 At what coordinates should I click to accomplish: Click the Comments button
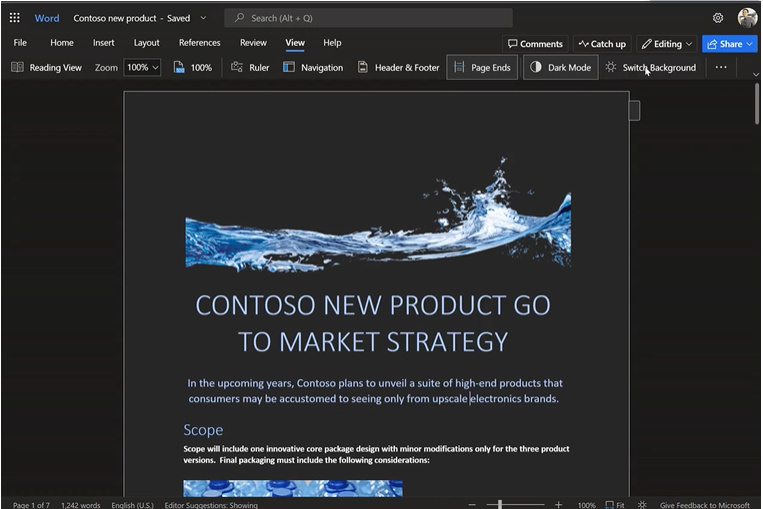(x=535, y=44)
